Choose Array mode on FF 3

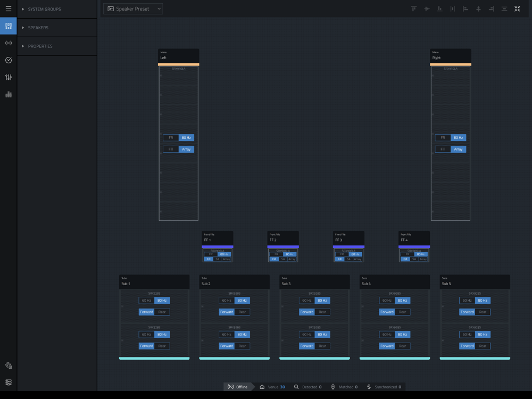[x=358, y=259]
